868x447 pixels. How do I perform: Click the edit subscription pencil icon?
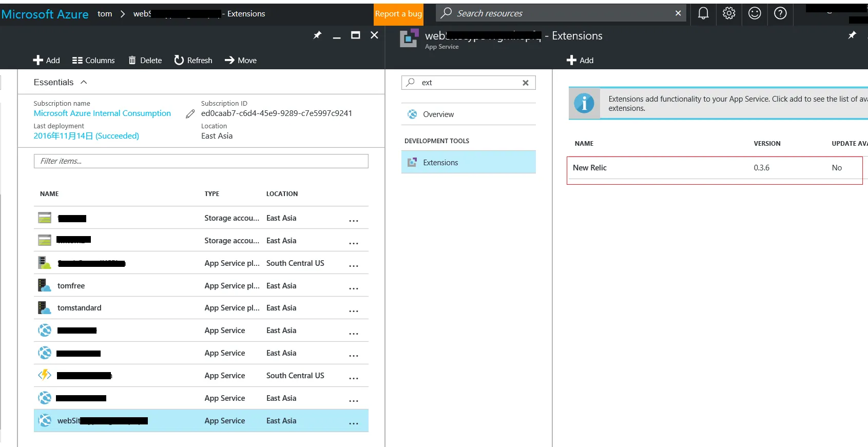pyautogui.click(x=190, y=114)
